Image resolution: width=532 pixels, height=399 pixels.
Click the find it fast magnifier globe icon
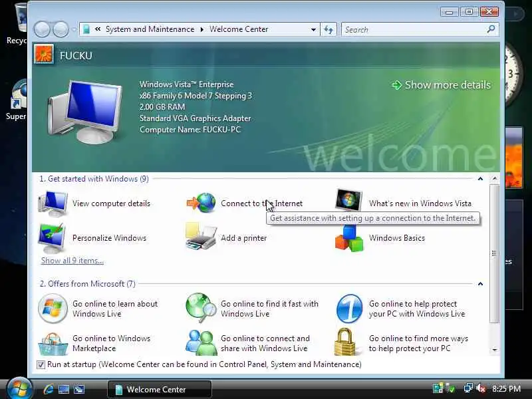point(201,308)
